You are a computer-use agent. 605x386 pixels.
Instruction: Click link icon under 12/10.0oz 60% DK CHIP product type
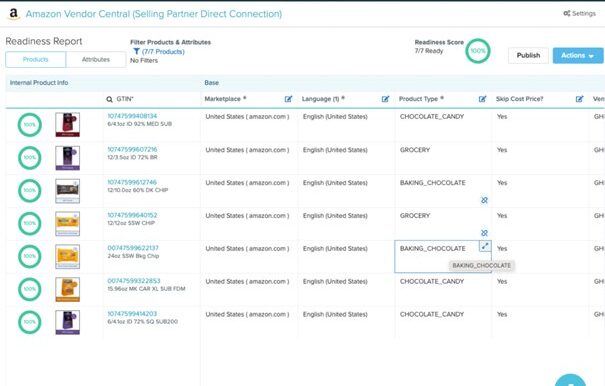[x=484, y=200]
